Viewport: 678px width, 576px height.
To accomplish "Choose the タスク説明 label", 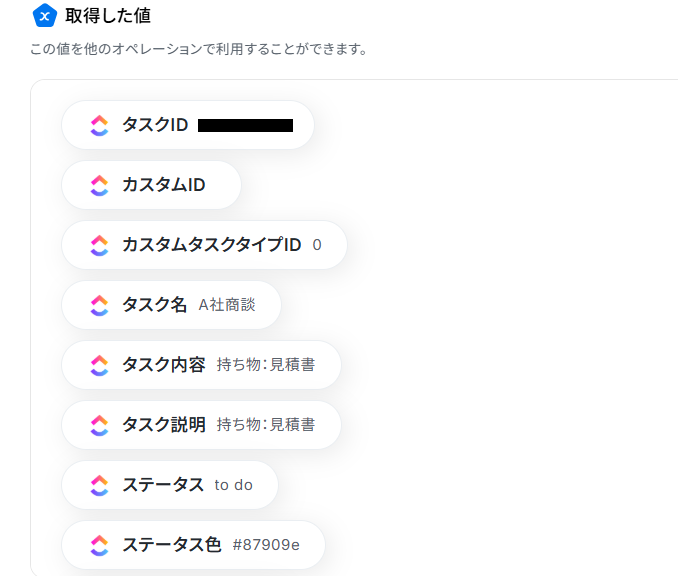I will click(163, 425).
